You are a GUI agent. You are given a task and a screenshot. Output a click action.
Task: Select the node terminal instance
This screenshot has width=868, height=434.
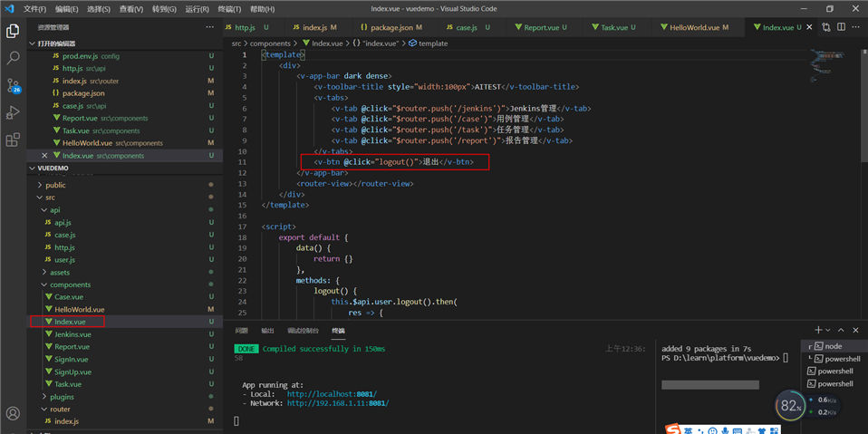tap(834, 346)
